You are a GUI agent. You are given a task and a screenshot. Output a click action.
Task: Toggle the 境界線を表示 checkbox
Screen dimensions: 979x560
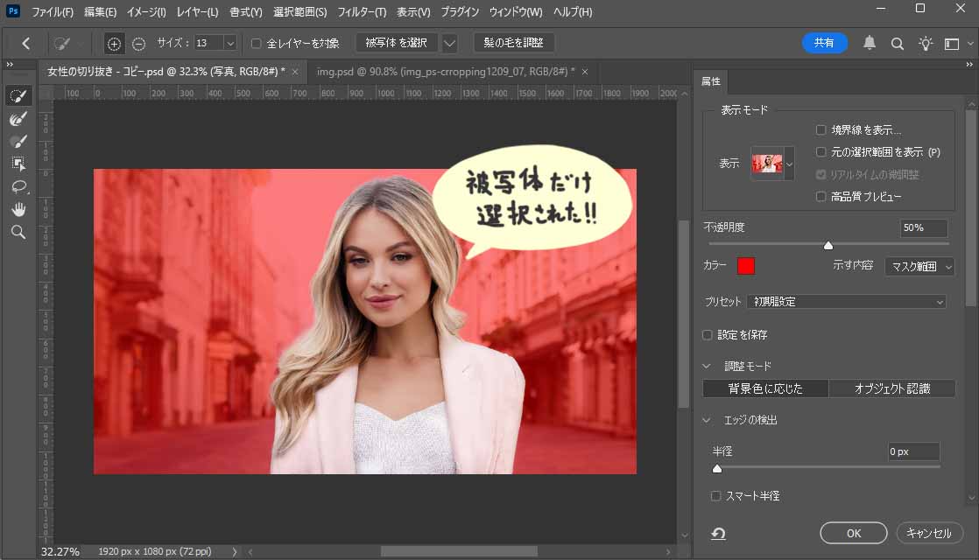821,130
